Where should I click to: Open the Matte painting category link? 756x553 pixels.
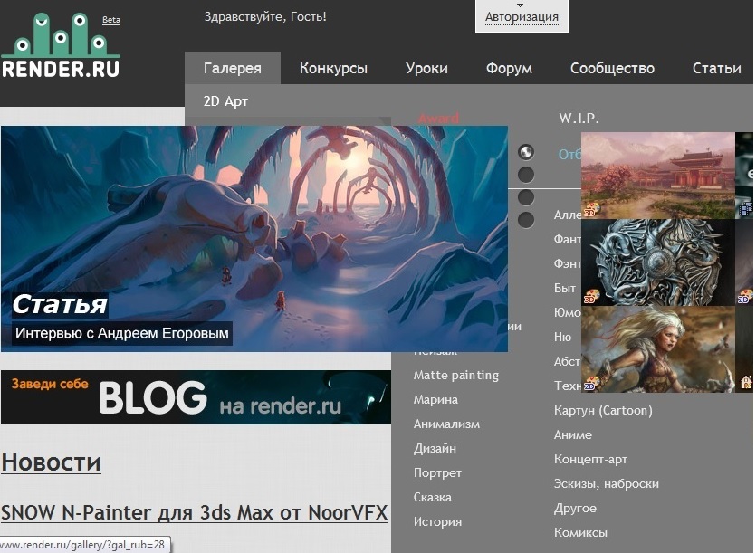click(456, 375)
